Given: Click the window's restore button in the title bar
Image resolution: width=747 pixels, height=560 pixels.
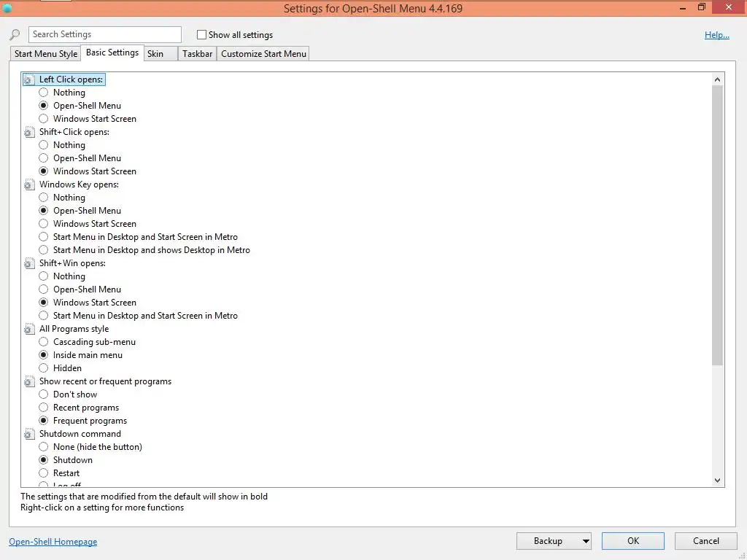Looking at the screenshot, I should click(701, 7).
